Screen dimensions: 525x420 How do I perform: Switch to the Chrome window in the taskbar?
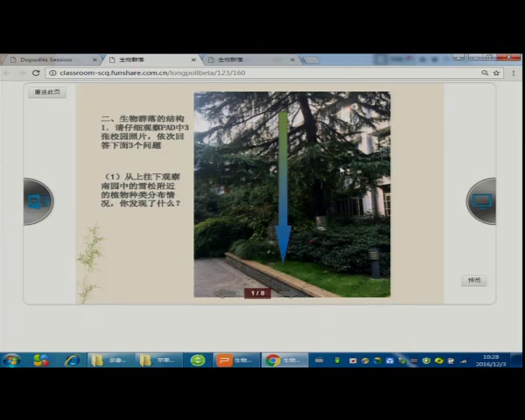tap(284, 360)
